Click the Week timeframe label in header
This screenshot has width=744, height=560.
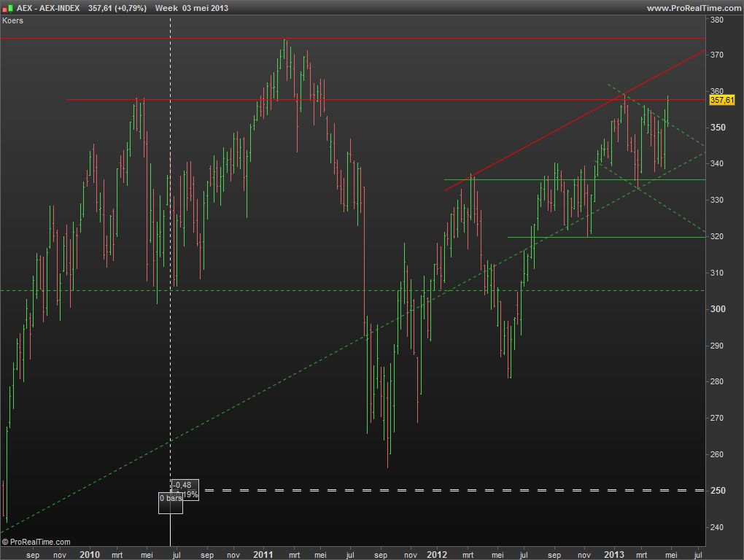click(x=167, y=8)
